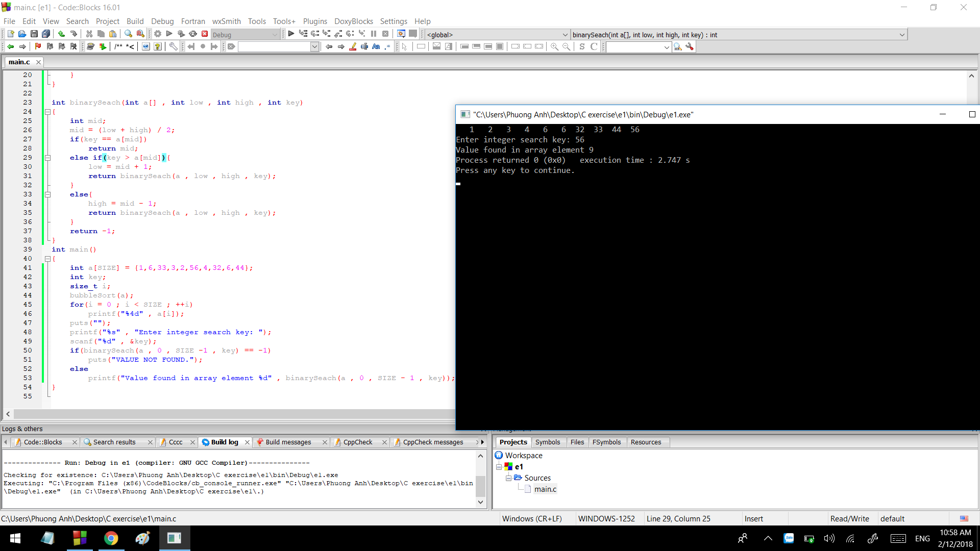Click the New file icon

[10, 34]
